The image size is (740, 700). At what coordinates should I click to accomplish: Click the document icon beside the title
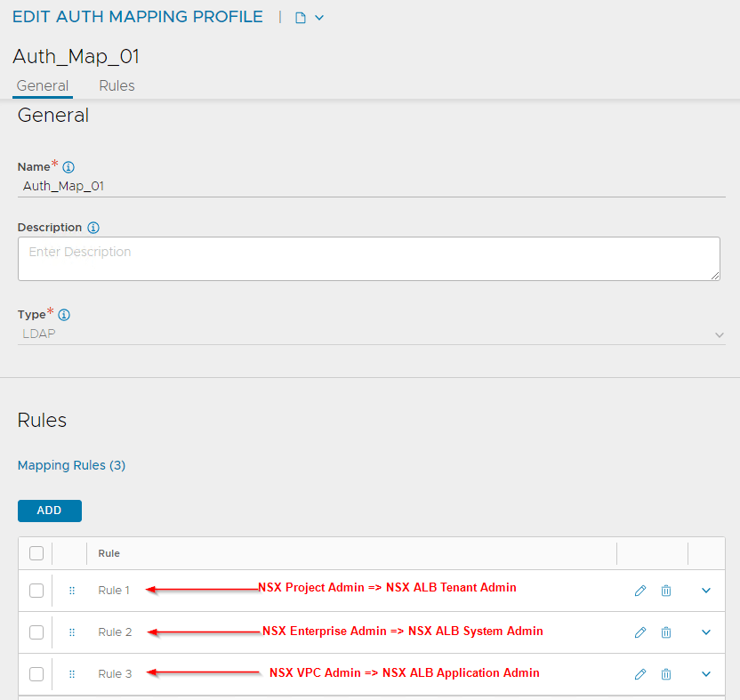pyautogui.click(x=300, y=18)
